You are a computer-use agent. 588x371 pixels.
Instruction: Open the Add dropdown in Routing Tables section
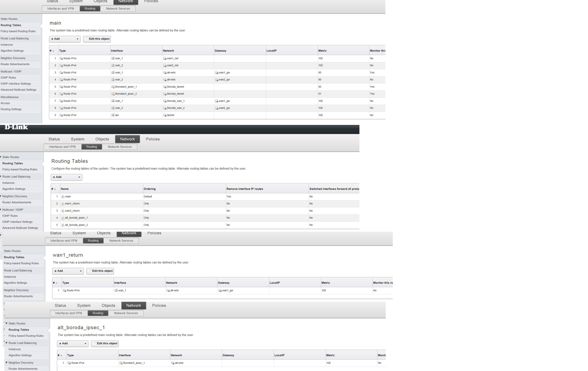click(66, 177)
